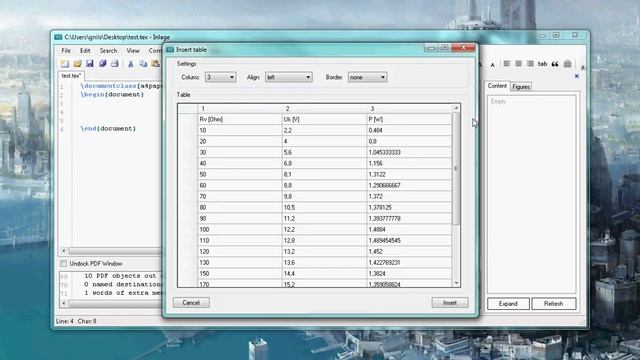Click the font size A icon
This screenshot has height=360, width=640.
(493, 64)
